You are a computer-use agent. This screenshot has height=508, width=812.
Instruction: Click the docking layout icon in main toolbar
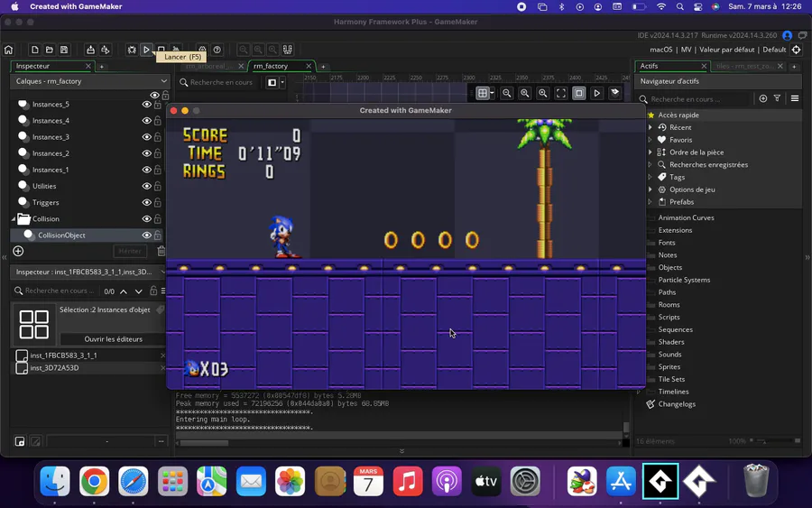(288, 50)
